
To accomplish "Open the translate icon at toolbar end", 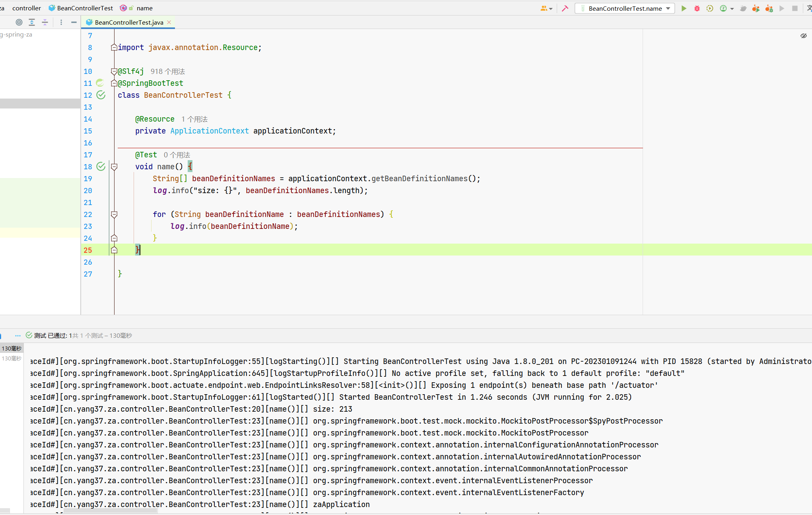I will click(808, 8).
